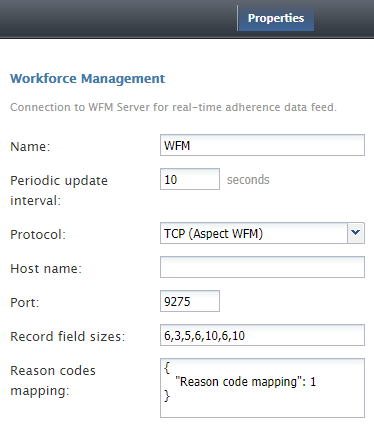
Task: Click the 'seconds' unit label
Action: coord(248,180)
